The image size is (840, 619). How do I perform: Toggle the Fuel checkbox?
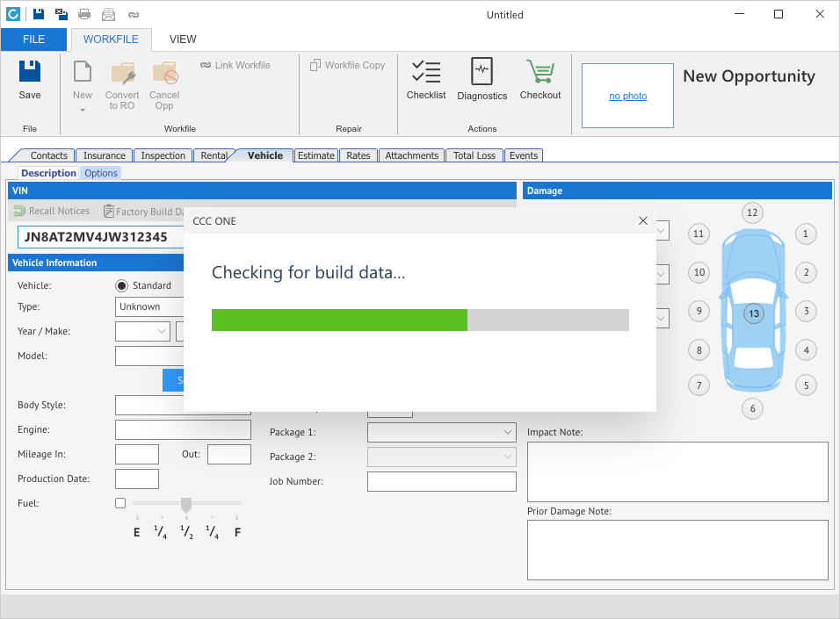pyautogui.click(x=120, y=503)
